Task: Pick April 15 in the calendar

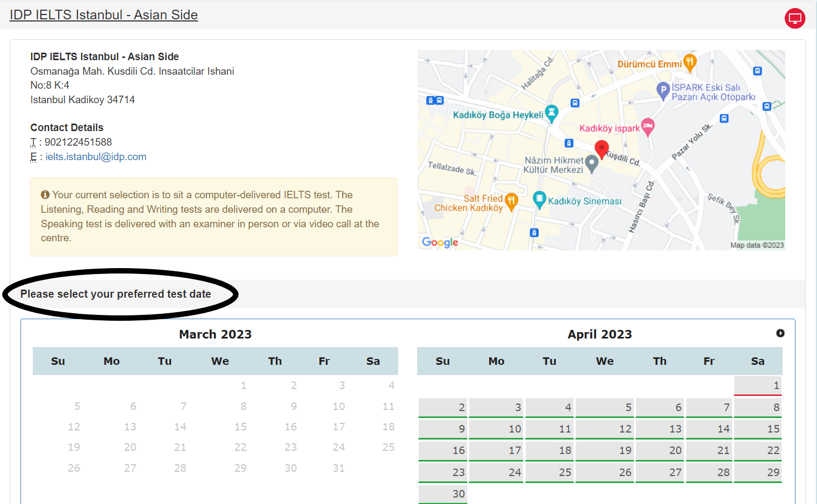Action: (758, 429)
